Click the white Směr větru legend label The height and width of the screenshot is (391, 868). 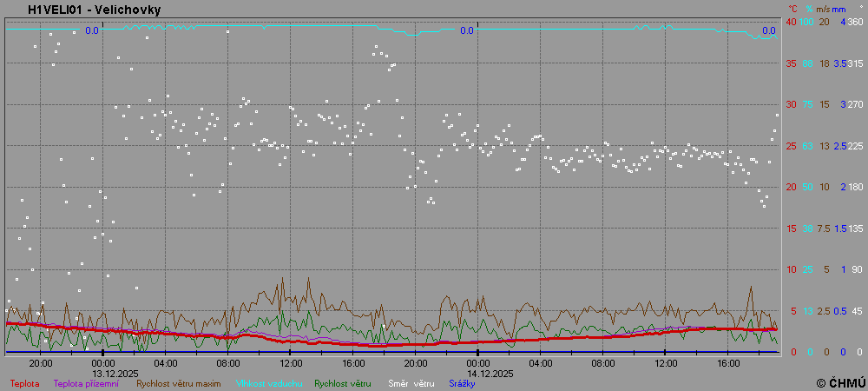pos(411,382)
